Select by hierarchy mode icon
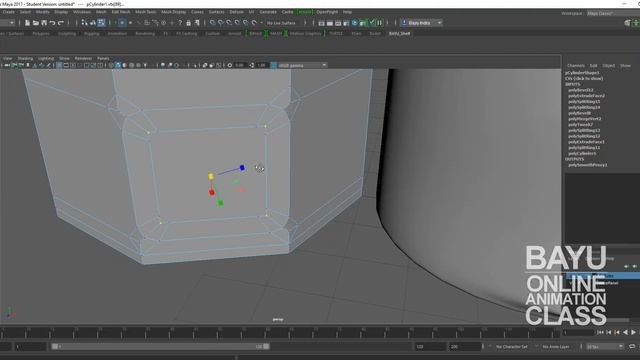The width and height of the screenshot is (640, 360). (x=84, y=23)
